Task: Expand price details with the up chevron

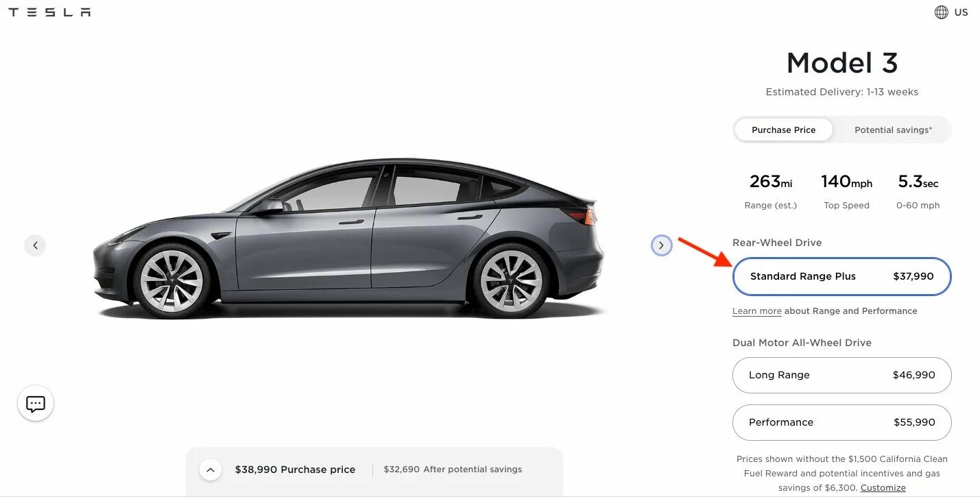Action: [211, 470]
